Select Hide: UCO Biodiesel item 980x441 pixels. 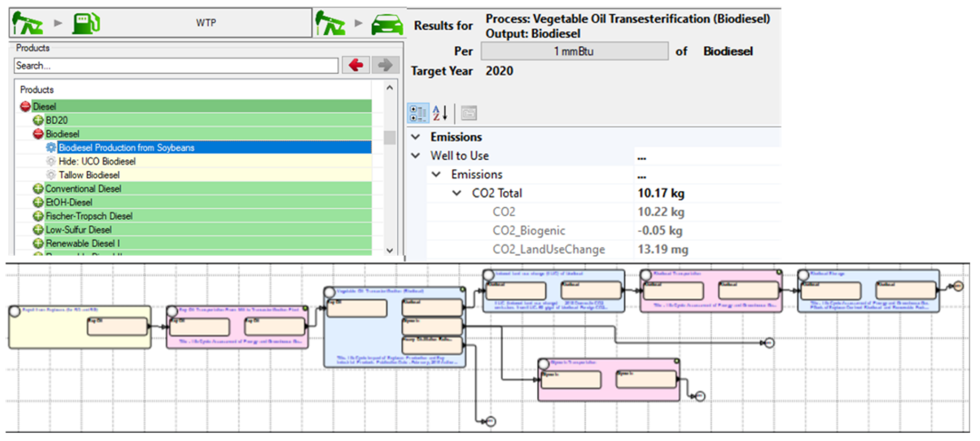(x=97, y=161)
